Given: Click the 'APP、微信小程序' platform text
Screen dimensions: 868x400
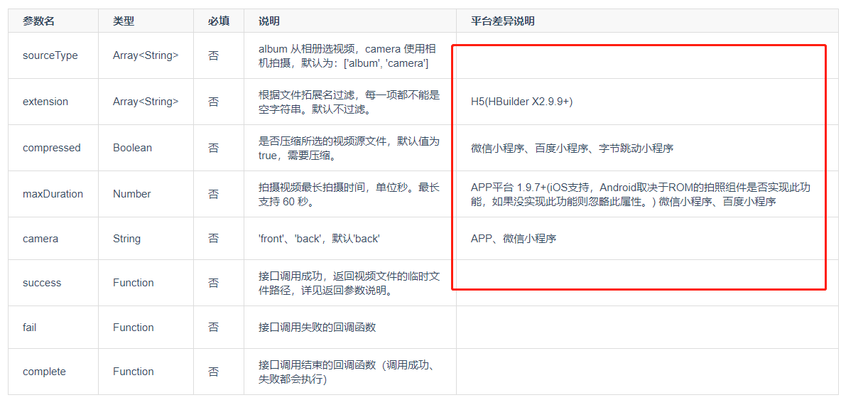Looking at the screenshot, I should (x=514, y=239).
